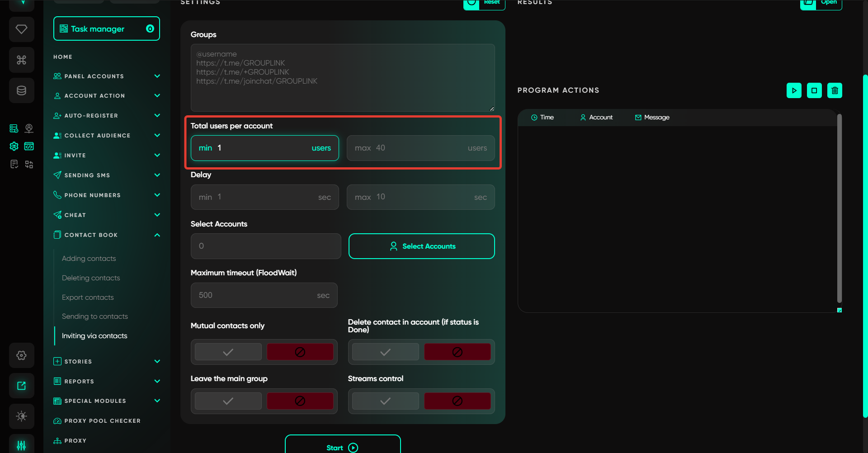868x453 pixels.
Task: Click the trash icon in Program Actions
Action: point(835,90)
